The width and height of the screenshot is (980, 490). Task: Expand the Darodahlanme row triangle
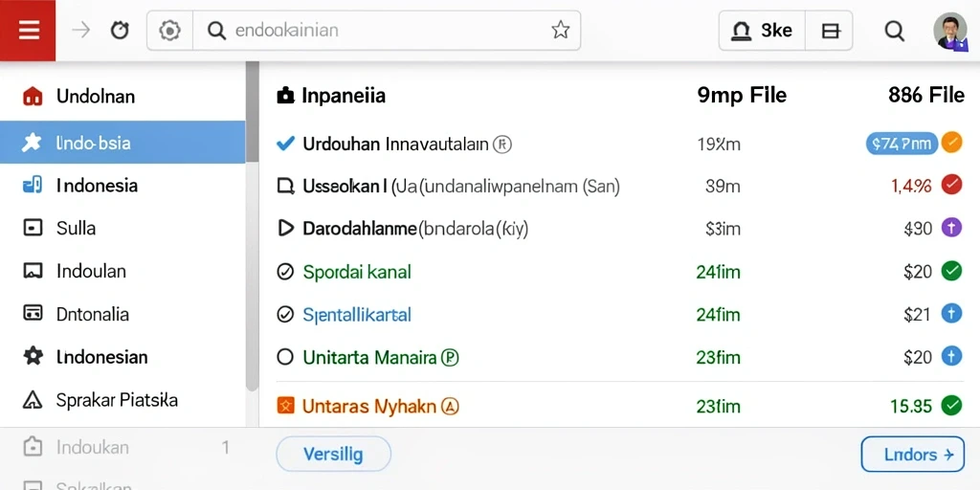pyautogui.click(x=285, y=228)
